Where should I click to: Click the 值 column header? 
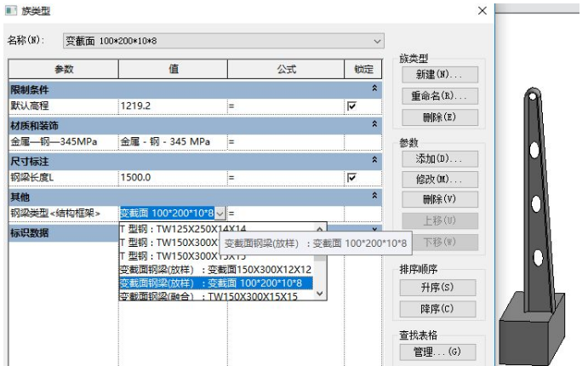point(173,70)
